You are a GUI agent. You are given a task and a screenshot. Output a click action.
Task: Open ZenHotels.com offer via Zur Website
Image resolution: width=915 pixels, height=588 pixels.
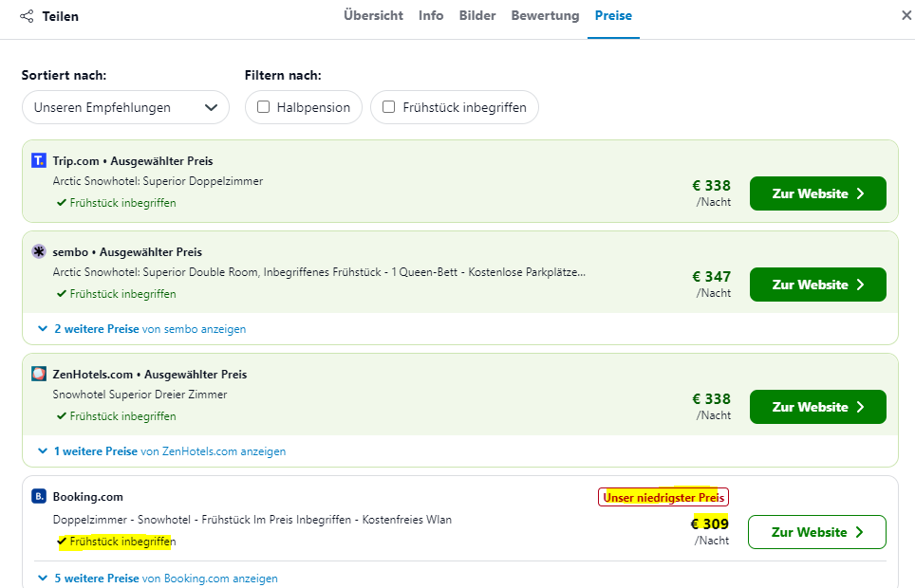[x=818, y=407]
